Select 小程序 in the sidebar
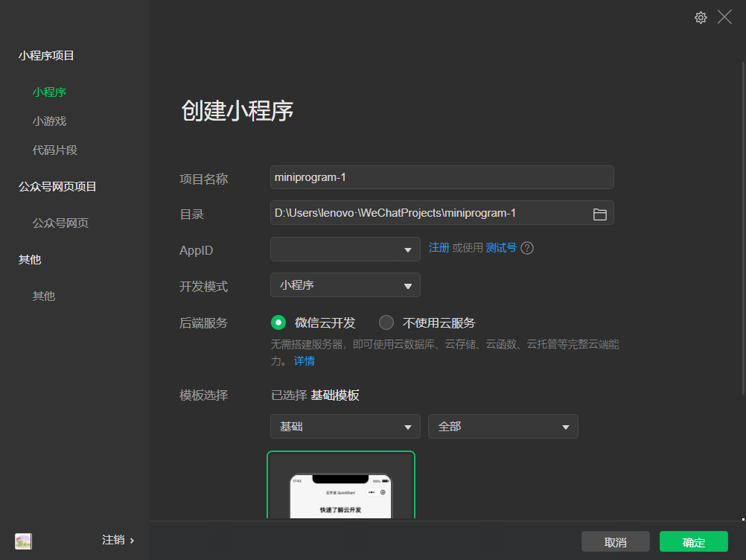 click(49, 92)
